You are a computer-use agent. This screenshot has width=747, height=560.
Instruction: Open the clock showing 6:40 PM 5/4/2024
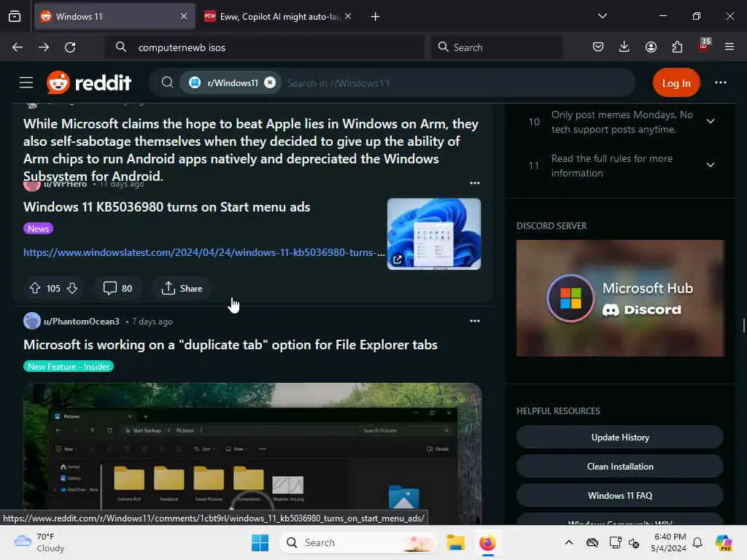point(669,542)
